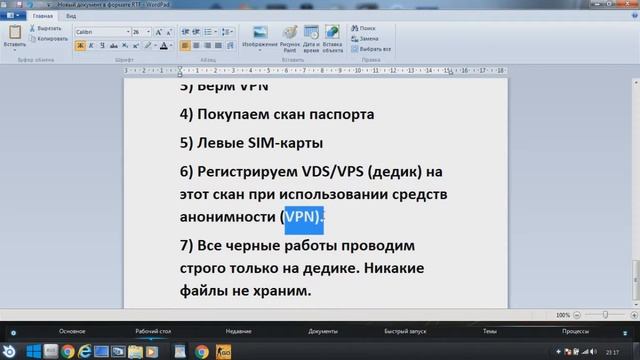This screenshot has width=640, height=360.
Task: Zoom in with plus button
Action: tap(634, 315)
